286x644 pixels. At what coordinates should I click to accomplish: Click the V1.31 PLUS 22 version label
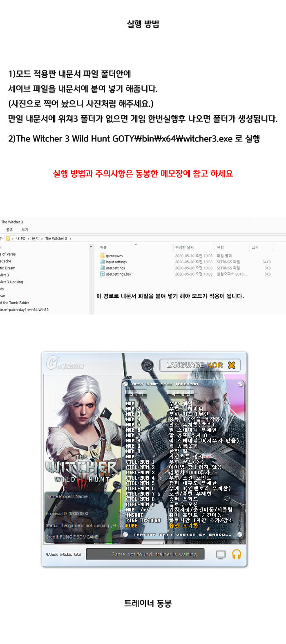(63, 554)
